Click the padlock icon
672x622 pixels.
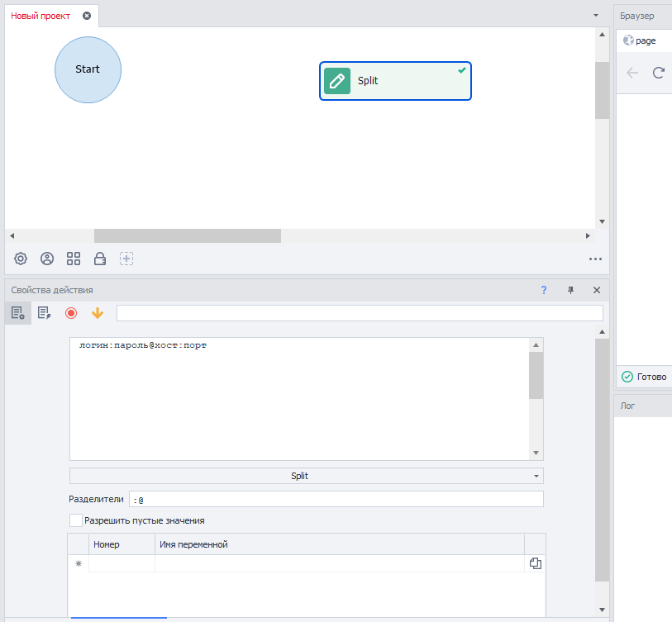[100, 259]
